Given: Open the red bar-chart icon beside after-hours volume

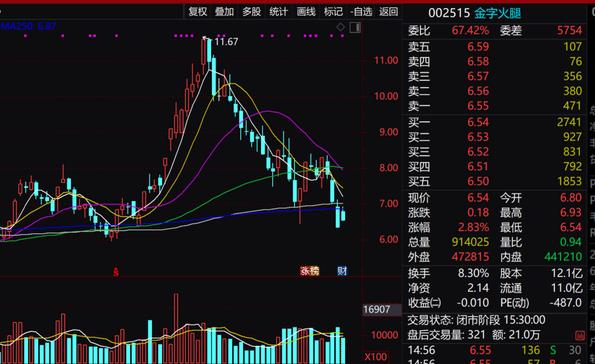Looking at the screenshot, I should coord(580,335).
